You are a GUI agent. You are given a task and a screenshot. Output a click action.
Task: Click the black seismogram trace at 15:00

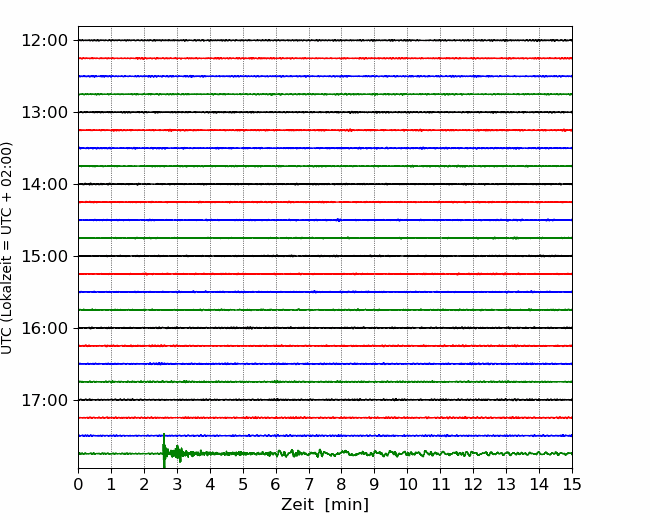coord(325,256)
